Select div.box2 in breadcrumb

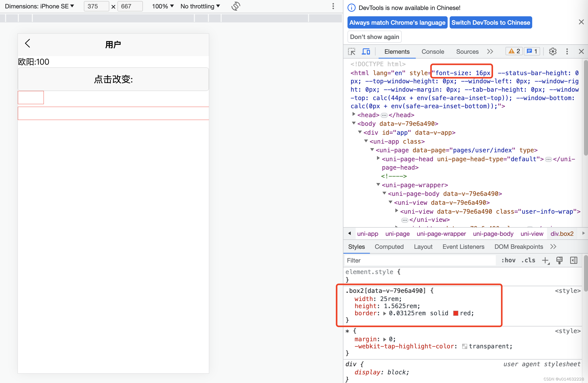click(x=562, y=234)
